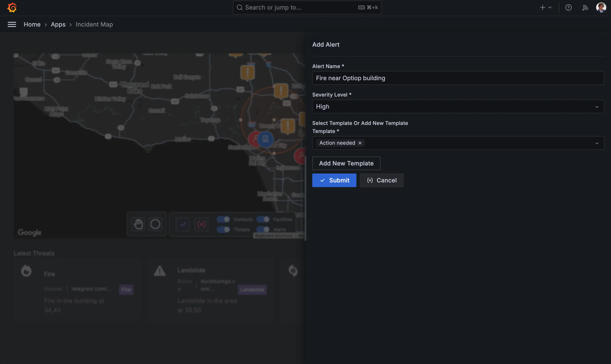The width and height of the screenshot is (611, 364).
Task: Remove the Action needed template chip
Action: tap(360, 143)
